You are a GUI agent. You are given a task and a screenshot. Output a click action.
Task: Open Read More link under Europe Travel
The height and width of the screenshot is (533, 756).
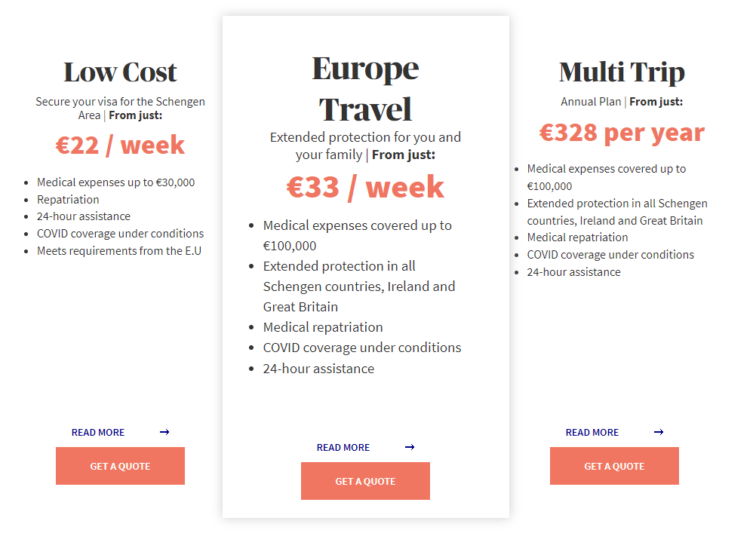point(343,447)
